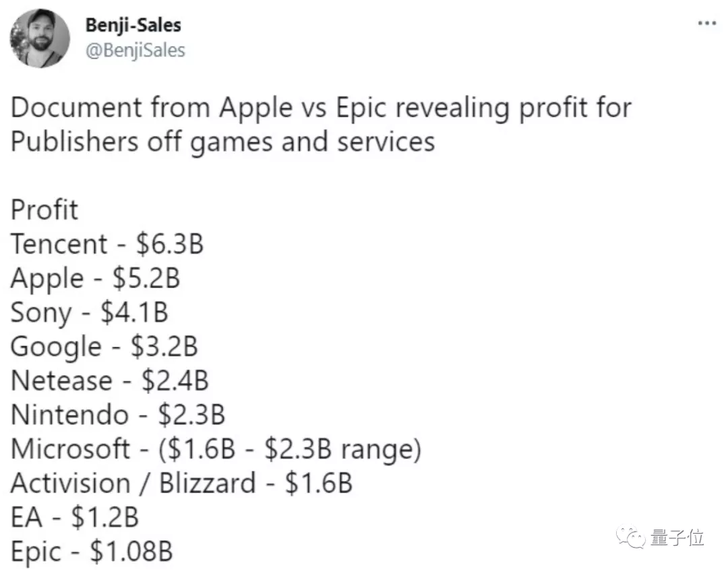Select the 'Profit' heading text
The image size is (728, 570).
point(44,210)
